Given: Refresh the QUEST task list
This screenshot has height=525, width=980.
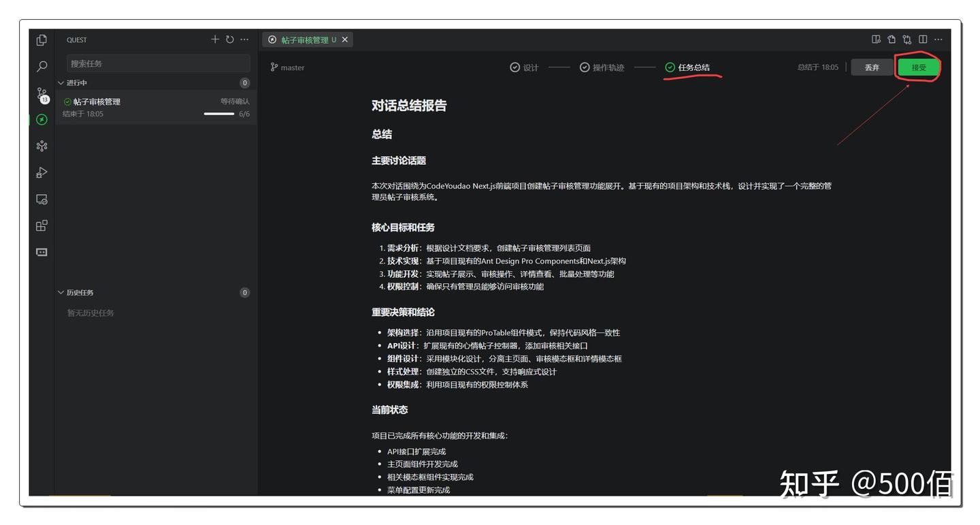Looking at the screenshot, I should 230,39.
